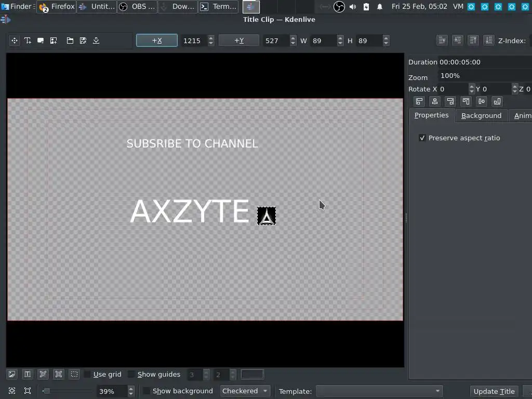Switch to the Properties tab
The height and width of the screenshot is (399, 532).
[432, 115]
